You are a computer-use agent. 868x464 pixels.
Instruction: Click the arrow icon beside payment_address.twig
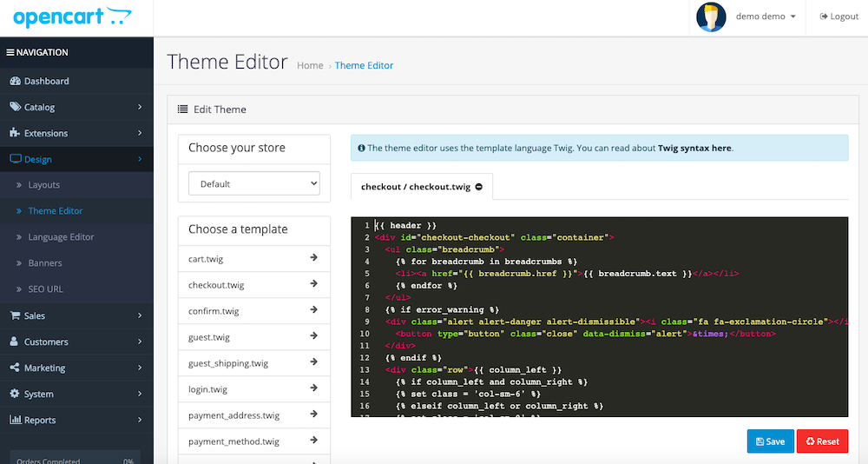(x=314, y=414)
